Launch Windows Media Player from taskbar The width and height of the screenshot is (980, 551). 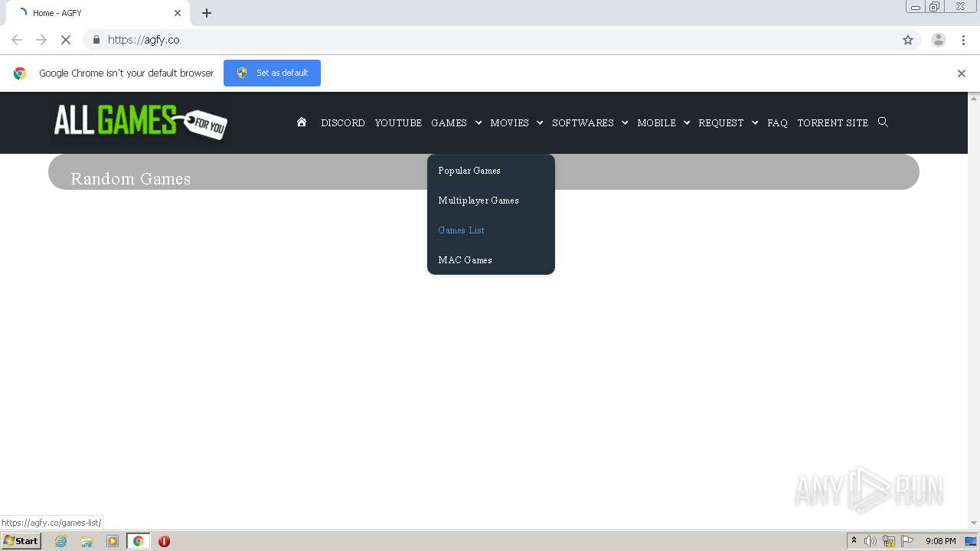pos(113,541)
